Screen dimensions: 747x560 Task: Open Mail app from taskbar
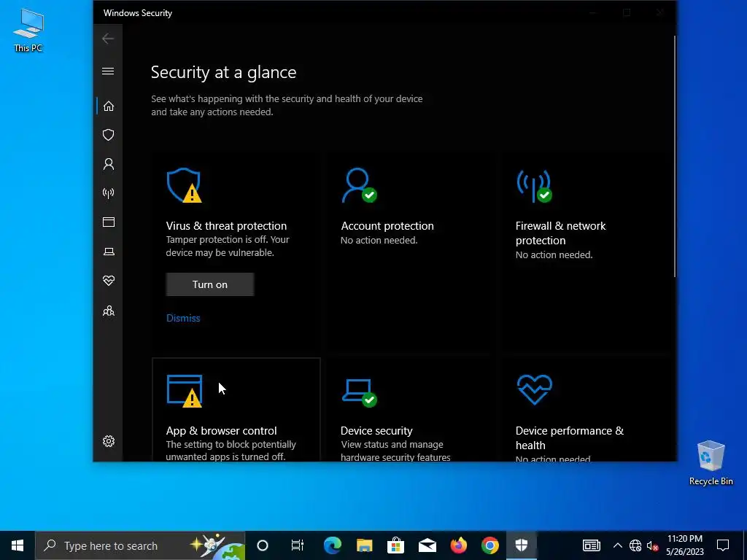[x=427, y=545]
